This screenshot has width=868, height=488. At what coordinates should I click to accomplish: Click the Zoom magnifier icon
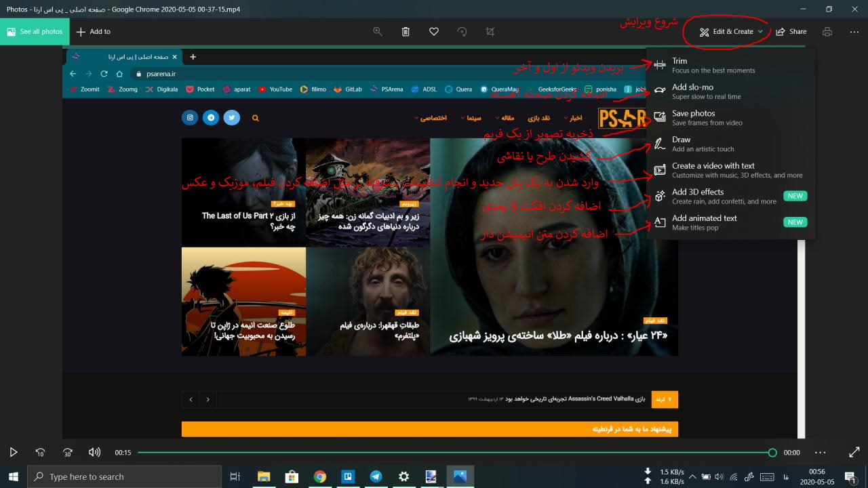coord(378,32)
